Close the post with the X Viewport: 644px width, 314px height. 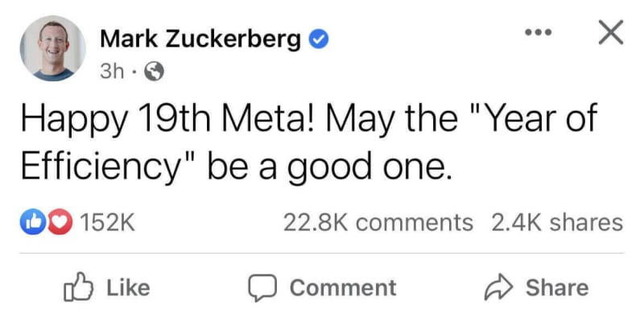(x=611, y=31)
